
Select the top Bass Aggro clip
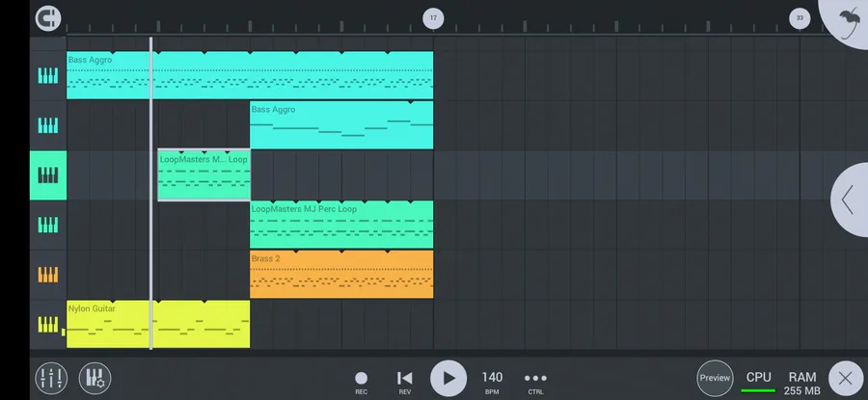pos(250,75)
